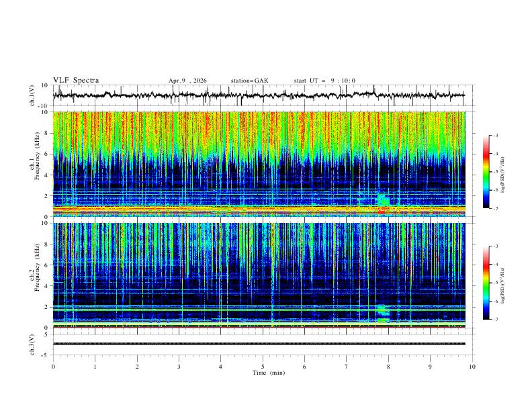This screenshot has height=411, width=532.
Task: Click the "ch.1(V)" waveform axis label
Action: pyautogui.click(x=32, y=95)
